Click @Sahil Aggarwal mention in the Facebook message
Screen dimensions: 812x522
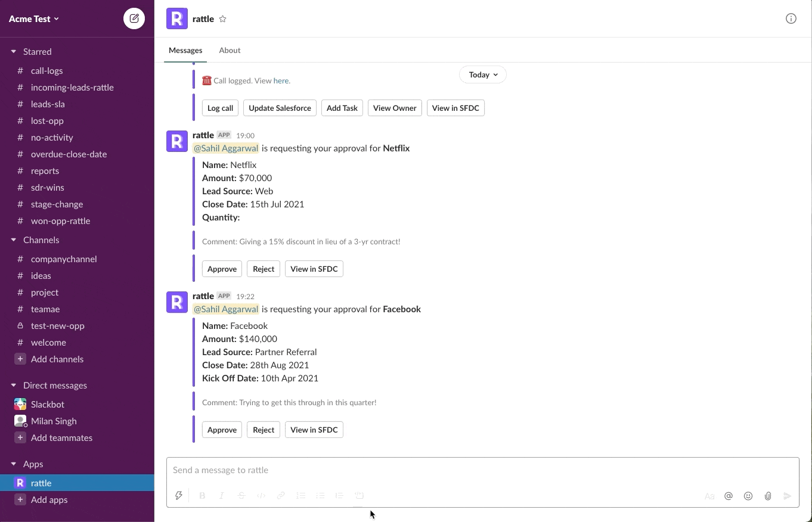pyautogui.click(x=226, y=309)
